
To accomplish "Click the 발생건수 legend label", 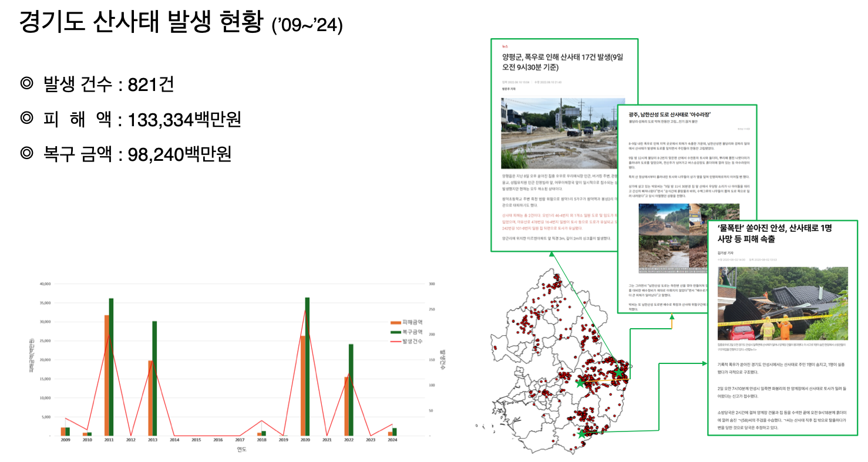I will click(412, 340).
